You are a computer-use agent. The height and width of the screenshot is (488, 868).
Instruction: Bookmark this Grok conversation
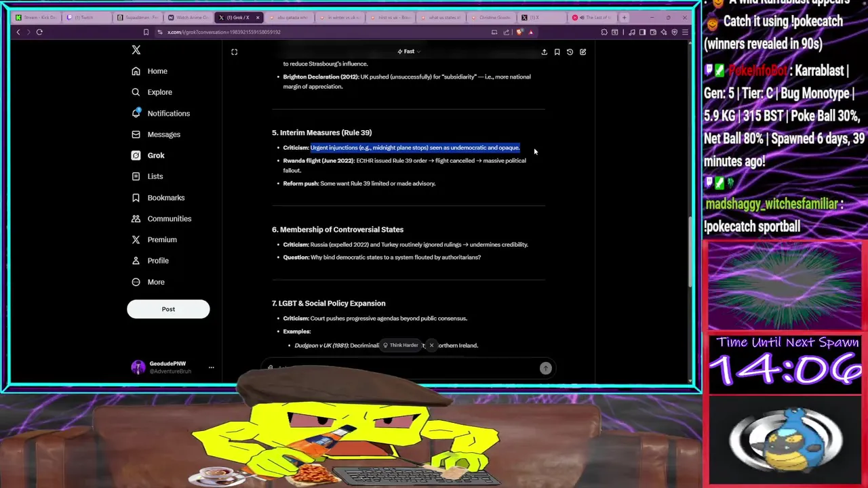click(x=557, y=52)
